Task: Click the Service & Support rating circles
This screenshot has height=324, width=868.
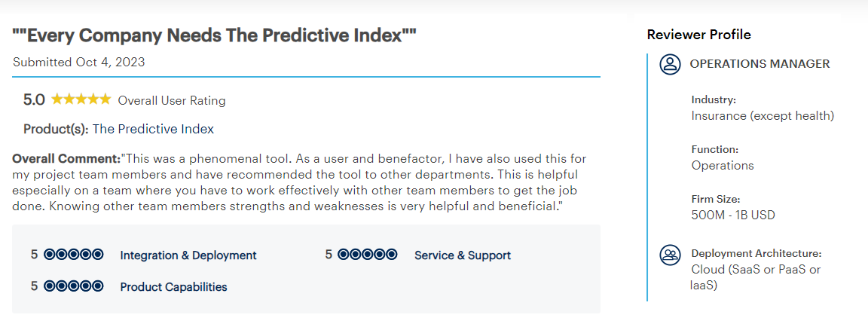Action: (368, 255)
